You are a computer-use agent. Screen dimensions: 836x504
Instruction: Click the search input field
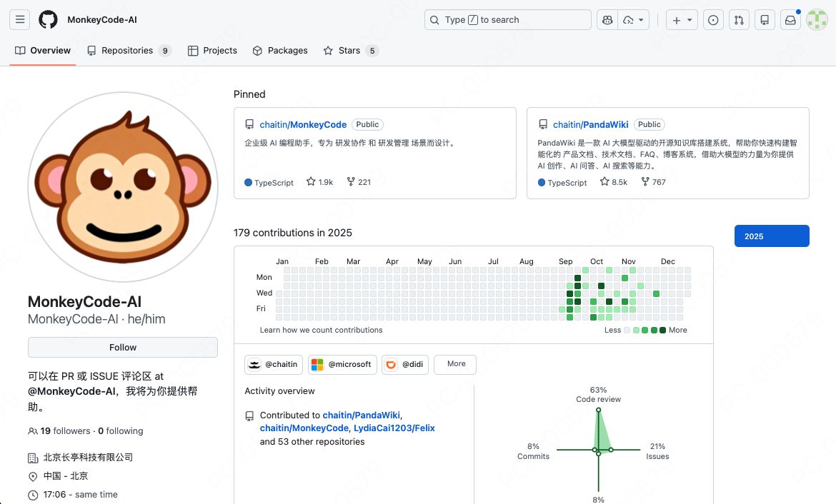coord(507,19)
